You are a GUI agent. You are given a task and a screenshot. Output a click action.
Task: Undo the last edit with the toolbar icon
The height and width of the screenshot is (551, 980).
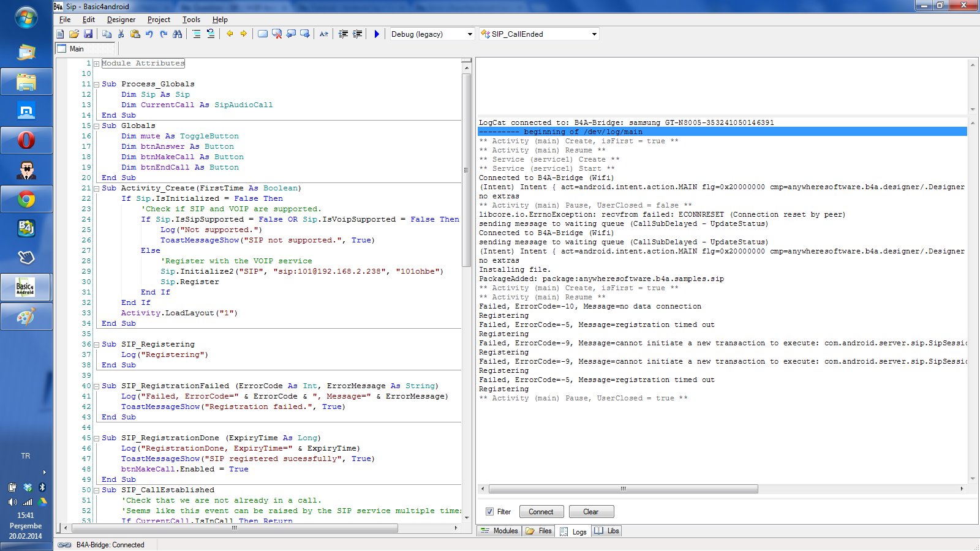coord(149,34)
